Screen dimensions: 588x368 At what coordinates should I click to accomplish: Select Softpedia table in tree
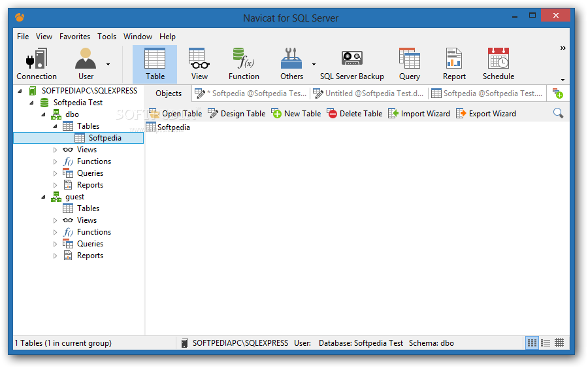78,138
